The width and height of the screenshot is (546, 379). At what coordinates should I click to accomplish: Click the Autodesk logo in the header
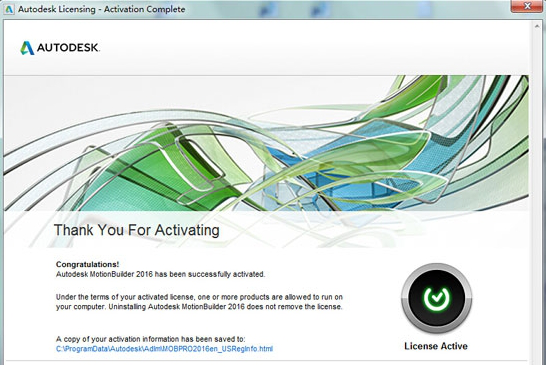[x=60, y=48]
